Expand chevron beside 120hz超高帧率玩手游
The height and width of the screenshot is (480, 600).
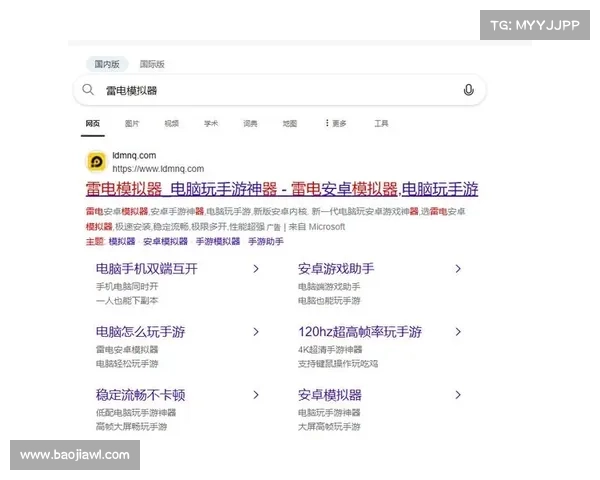coord(458,332)
